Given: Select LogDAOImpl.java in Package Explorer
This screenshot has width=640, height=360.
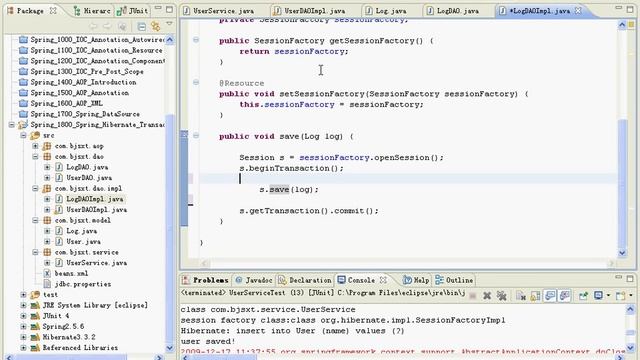Looking at the screenshot, I should pos(95,199).
